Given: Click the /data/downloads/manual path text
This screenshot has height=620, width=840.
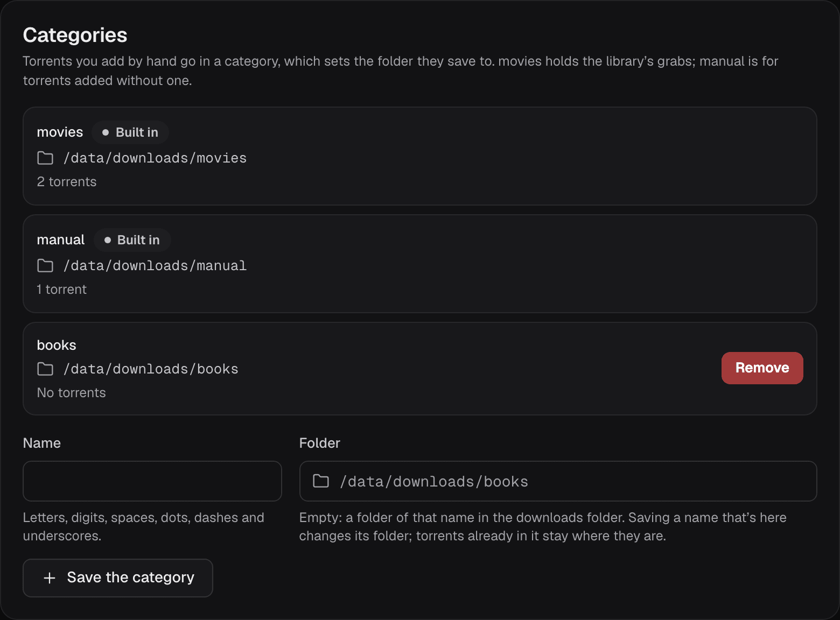Looking at the screenshot, I should [x=155, y=266].
